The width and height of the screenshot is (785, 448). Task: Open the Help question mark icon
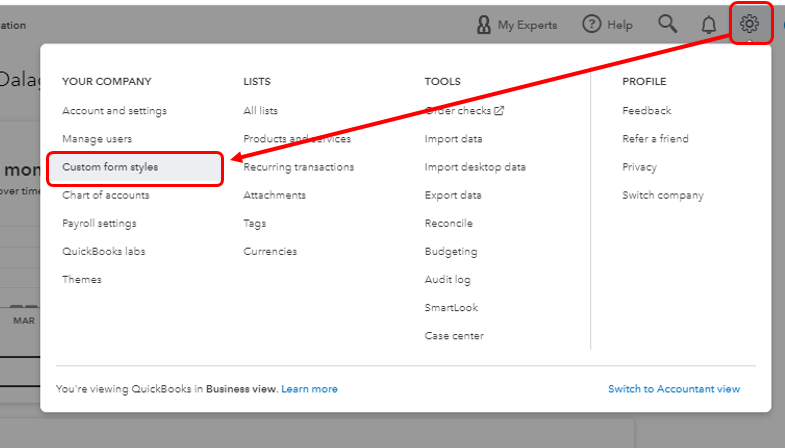coord(592,24)
